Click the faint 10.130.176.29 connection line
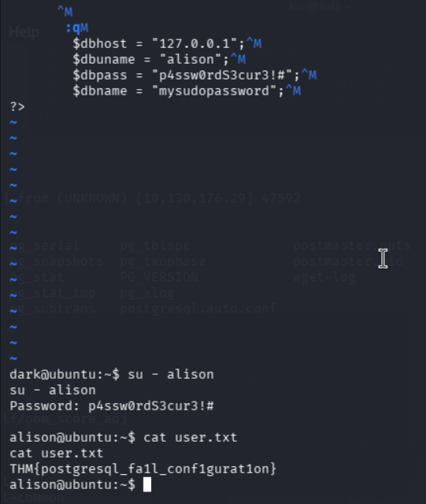 point(153,198)
